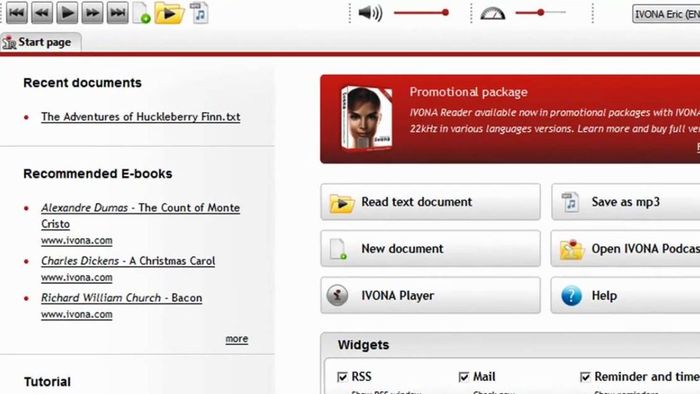Screen dimensions: 700x394
Task: Toggle the Mail widget checkbox
Action: (x=464, y=377)
